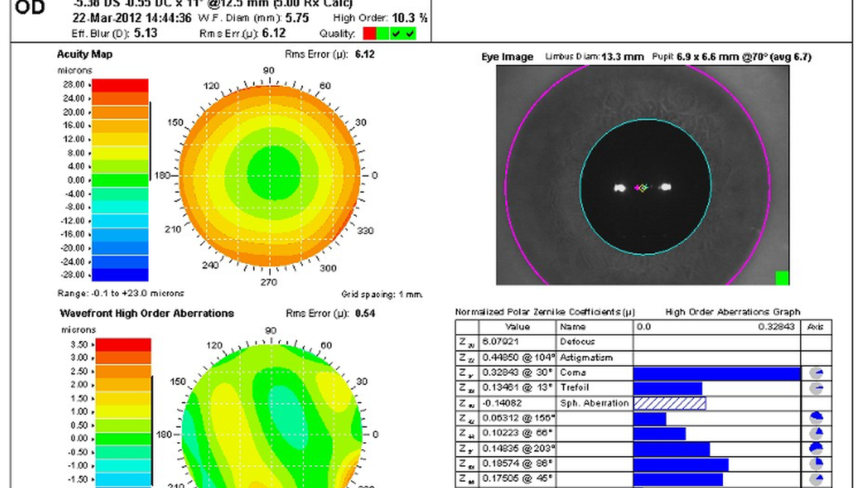This screenshot has width=868, height=488.
Task: Click the High Order 10.3 % value
Action: point(409,18)
